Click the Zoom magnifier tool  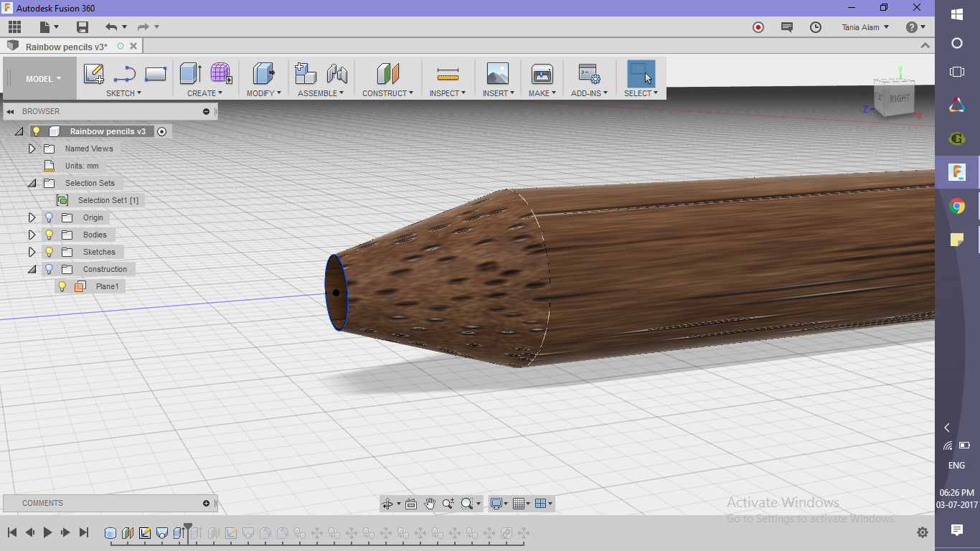coord(448,504)
